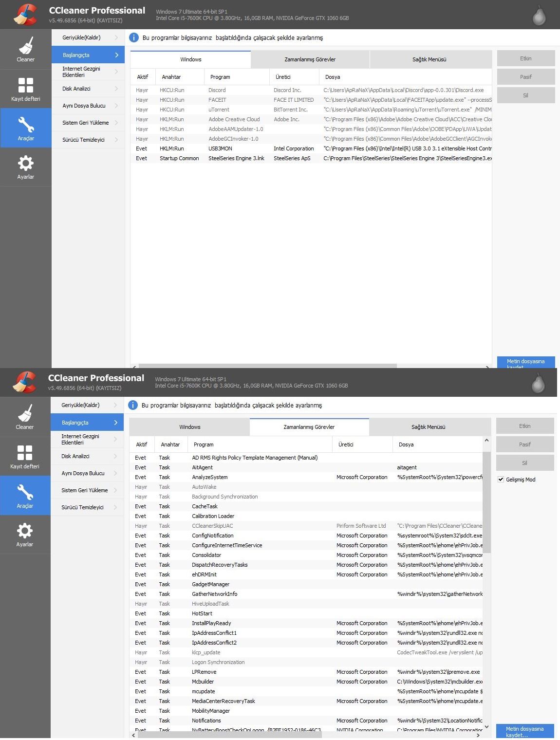Viewport: 560px width, 740px height.
Task: Select the USB3MON startup row
Action: coord(311,148)
